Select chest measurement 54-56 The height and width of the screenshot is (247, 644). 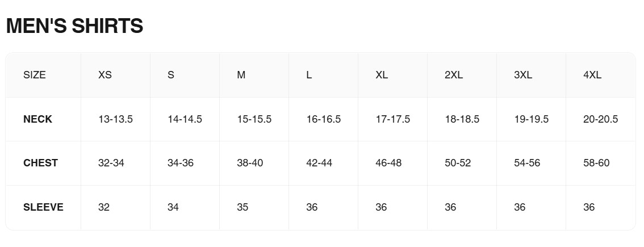pos(527,163)
